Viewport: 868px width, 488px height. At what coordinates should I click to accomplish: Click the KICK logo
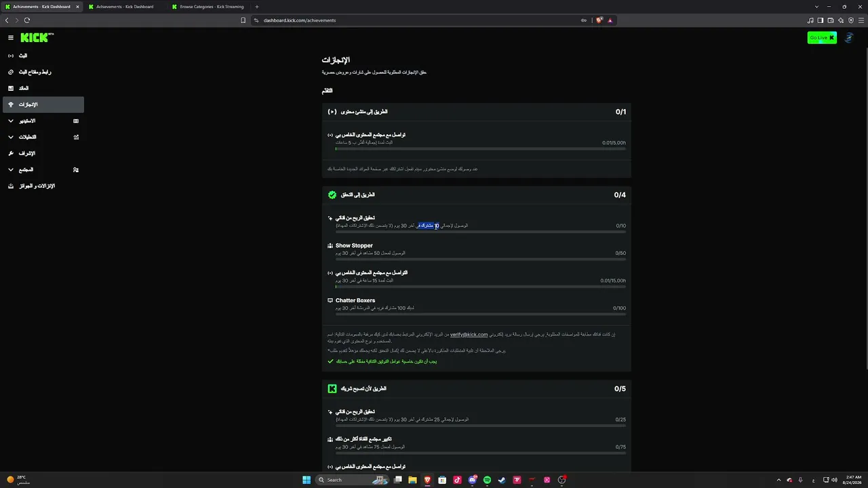[x=37, y=38]
